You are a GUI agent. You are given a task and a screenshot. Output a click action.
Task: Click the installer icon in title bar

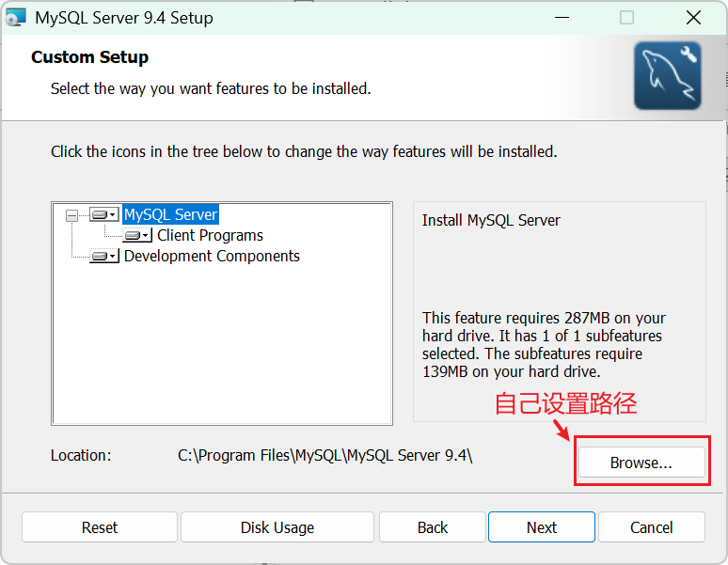tap(15, 18)
